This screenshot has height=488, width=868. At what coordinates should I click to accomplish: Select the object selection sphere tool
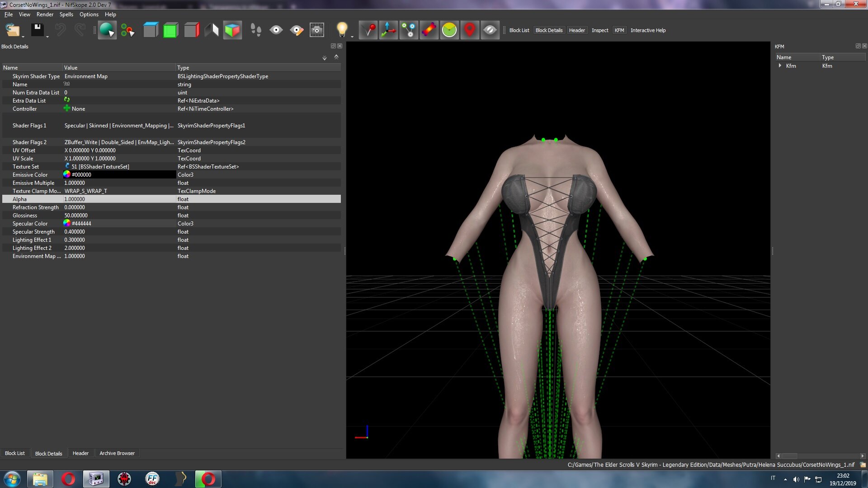click(107, 30)
